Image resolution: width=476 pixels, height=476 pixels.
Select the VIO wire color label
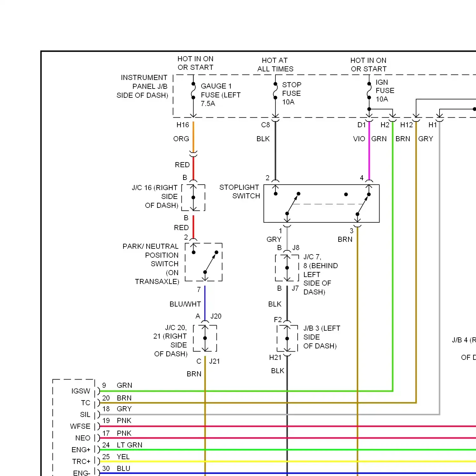click(359, 139)
